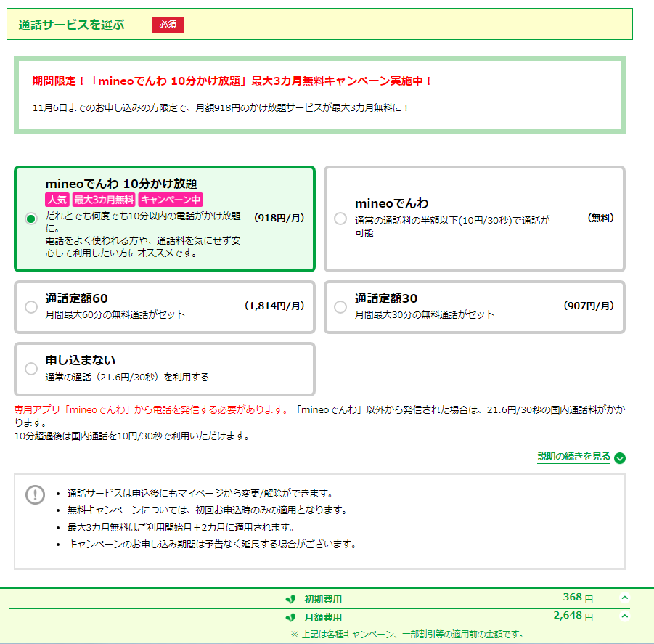
Task: Click the green leaf icon beside 初期費用
Action: pyautogui.click(x=291, y=600)
